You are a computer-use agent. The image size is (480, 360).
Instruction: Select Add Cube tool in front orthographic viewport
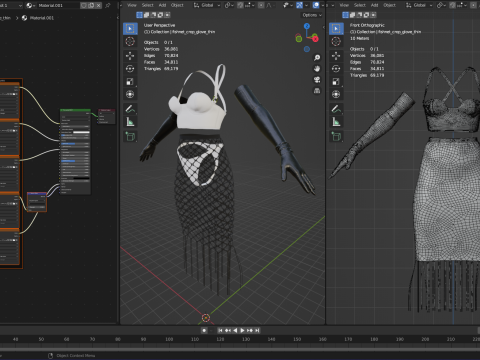(x=336, y=136)
